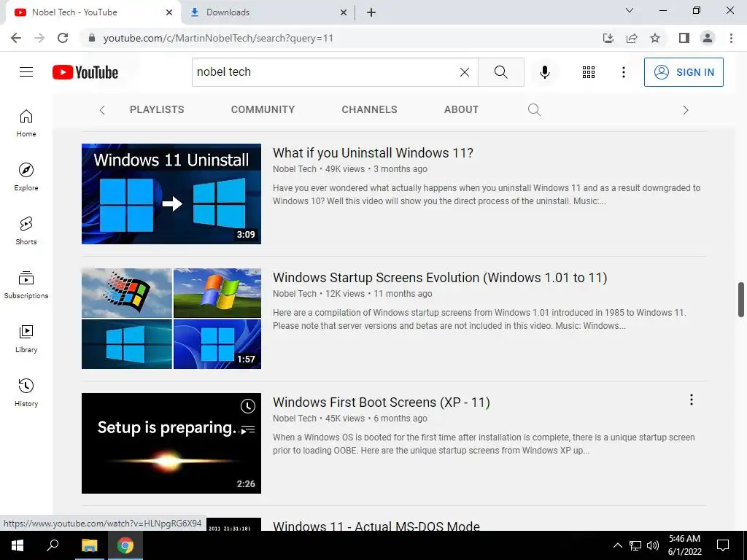Toggle the browser side panel icon
The width and height of the screenshot is (747, 560).
[x=684, y=38]
